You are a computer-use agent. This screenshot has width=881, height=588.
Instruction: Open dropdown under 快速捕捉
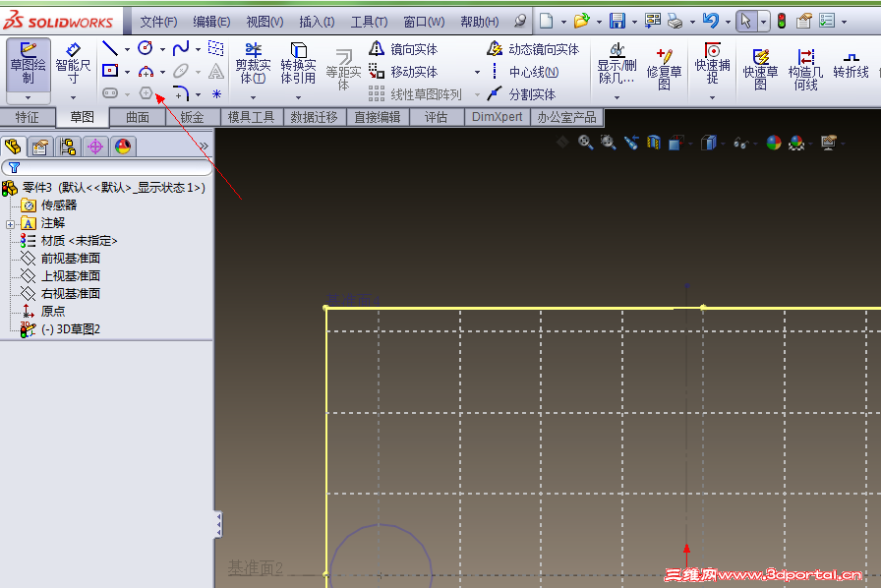(713, 97)
